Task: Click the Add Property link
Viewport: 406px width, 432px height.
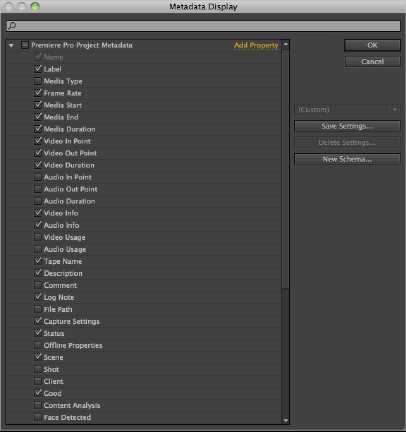Action: point(256,45)
